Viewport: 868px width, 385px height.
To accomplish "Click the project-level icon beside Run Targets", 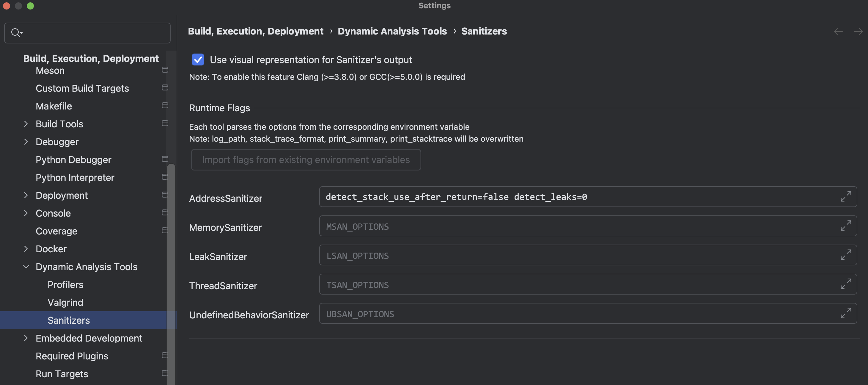I will (165, 373).
